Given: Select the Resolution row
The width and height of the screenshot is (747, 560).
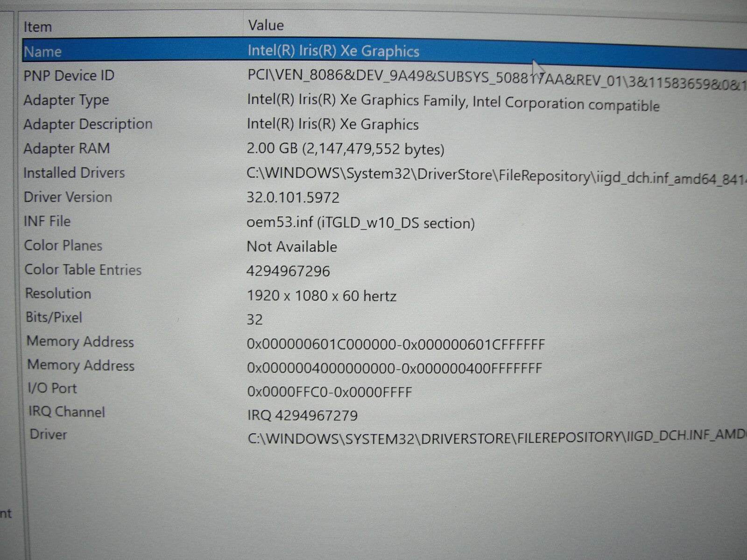Looking at the screenshot, I should (x=58, y=294).
